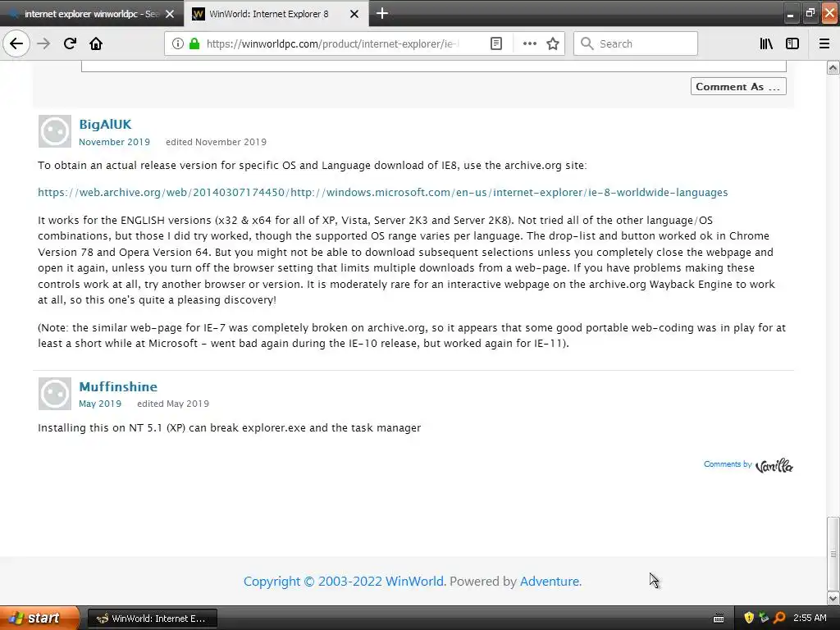Click the edited May 2019 text

click(173, 404)
